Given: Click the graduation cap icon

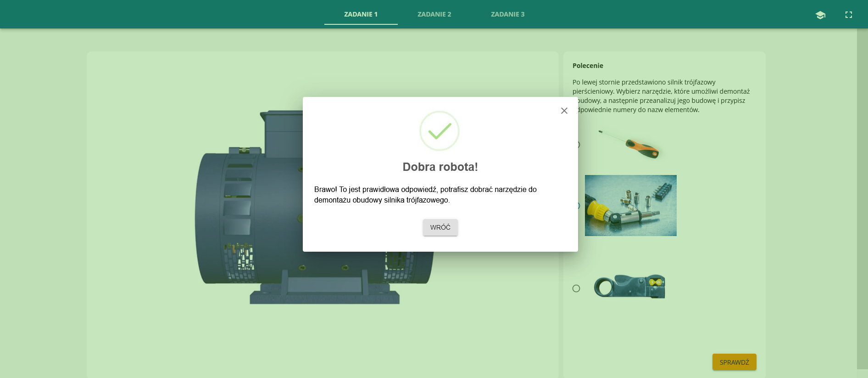Looking at the screenshot, I should pyautogui.click(x=820, y=15).
